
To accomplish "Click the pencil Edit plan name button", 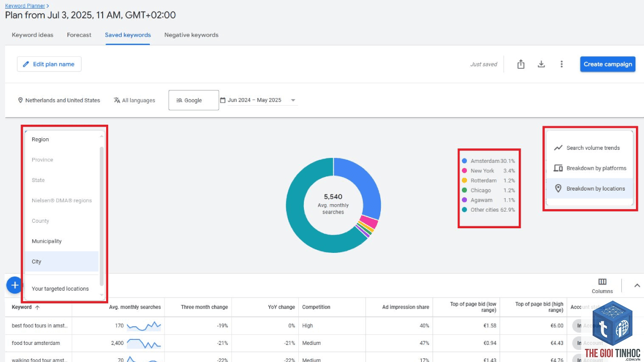I will coord(49,64).
